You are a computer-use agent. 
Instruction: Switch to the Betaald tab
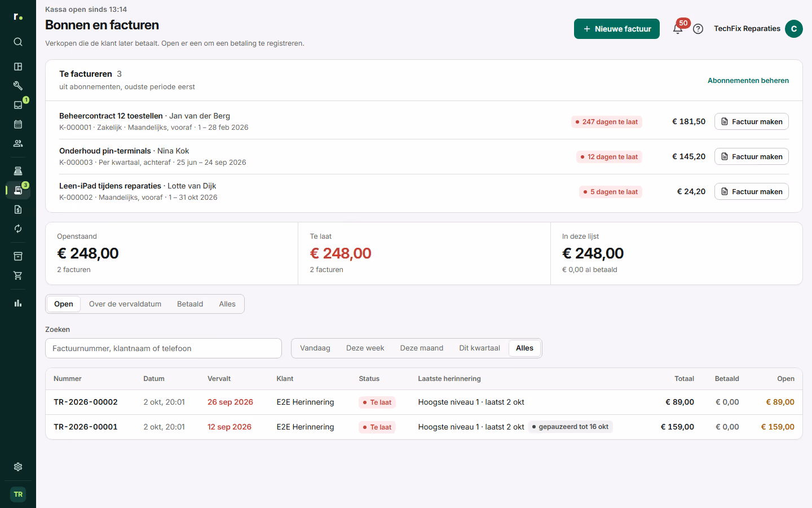point(190,304)
